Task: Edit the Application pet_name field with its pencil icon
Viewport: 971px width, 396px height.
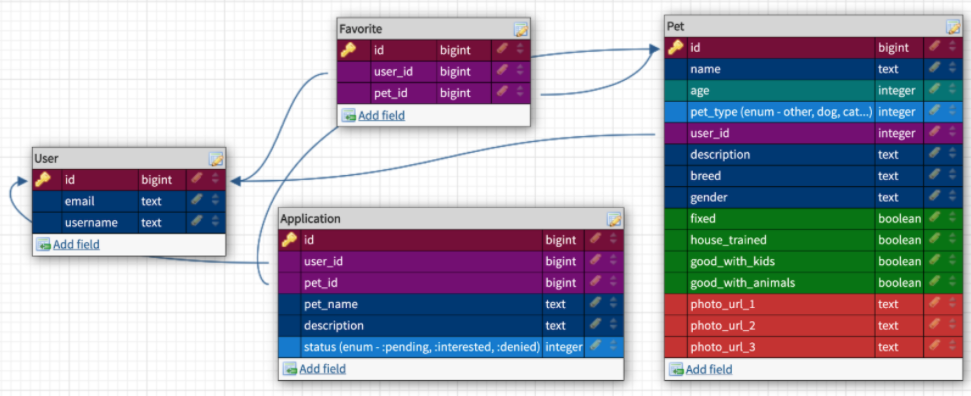Action: (x=594, y=304)
